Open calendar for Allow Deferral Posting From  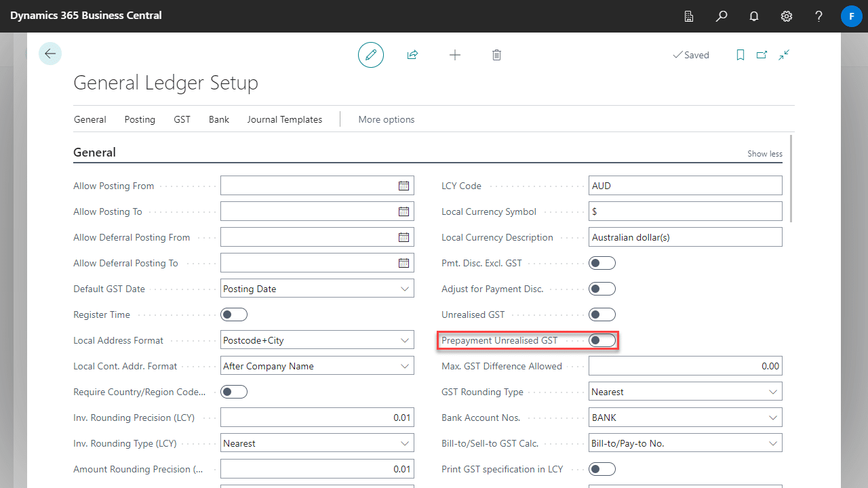click(x=403, y=237)
